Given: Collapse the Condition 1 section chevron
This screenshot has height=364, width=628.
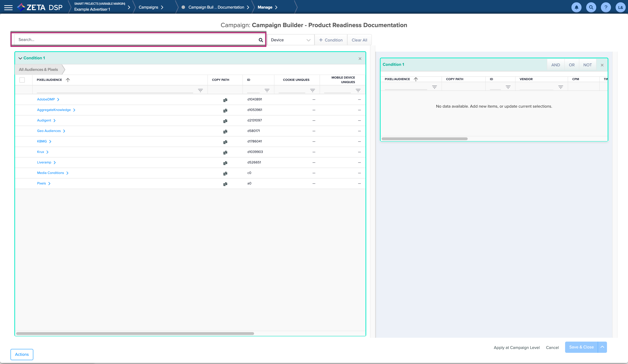Looking at the screenshot, I should [x=20, y=58].
